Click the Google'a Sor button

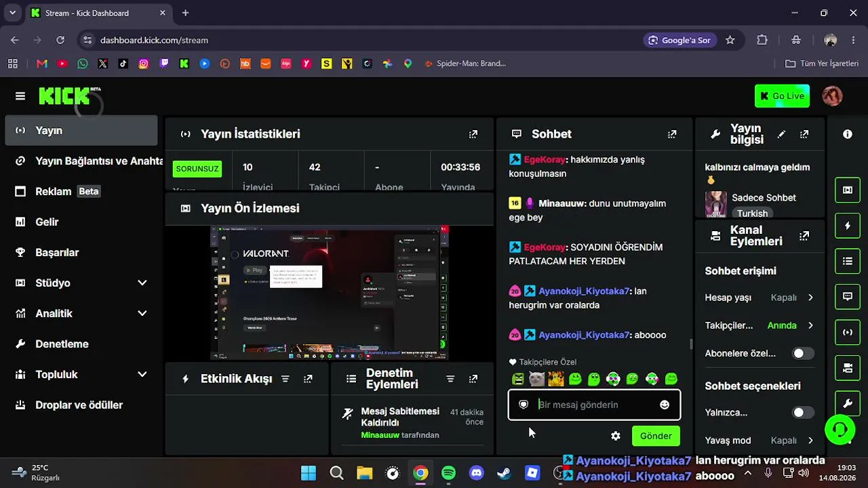coord(679,40)
